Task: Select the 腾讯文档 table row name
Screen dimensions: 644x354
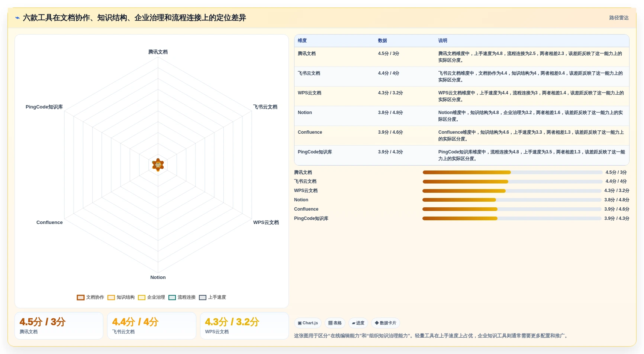Action: pos(307,54)
